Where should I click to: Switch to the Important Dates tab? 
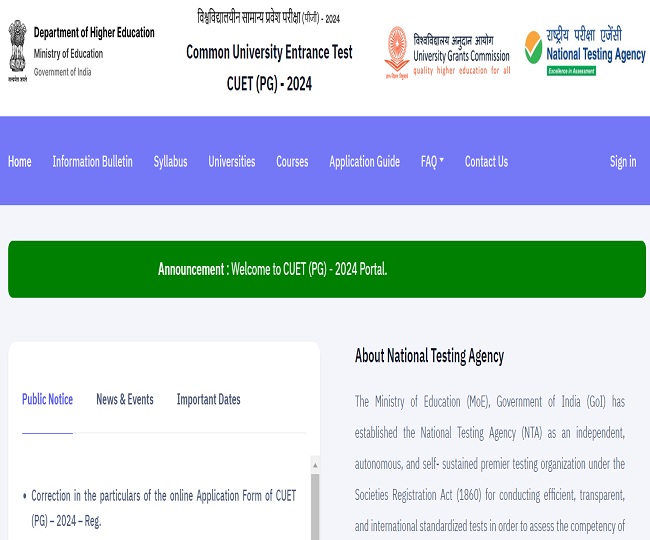click(x=208, y=399)
